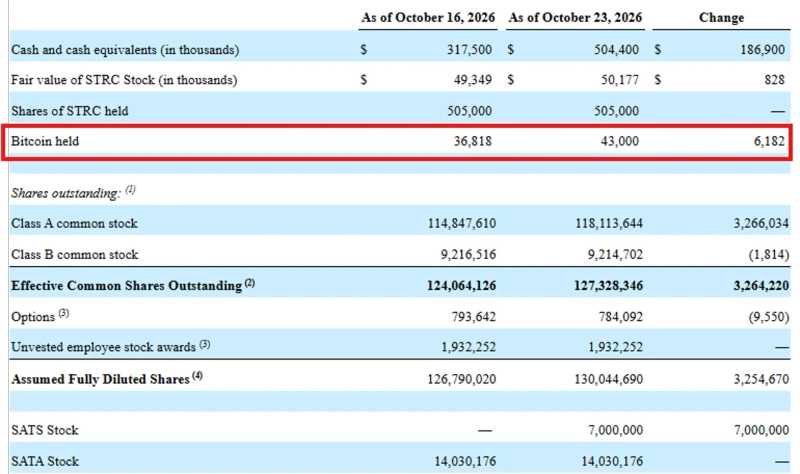Click the Bitcoin change value 6,182
This screenshot has width=800, height=474.
pyautogui.click(x=769, y=141)
